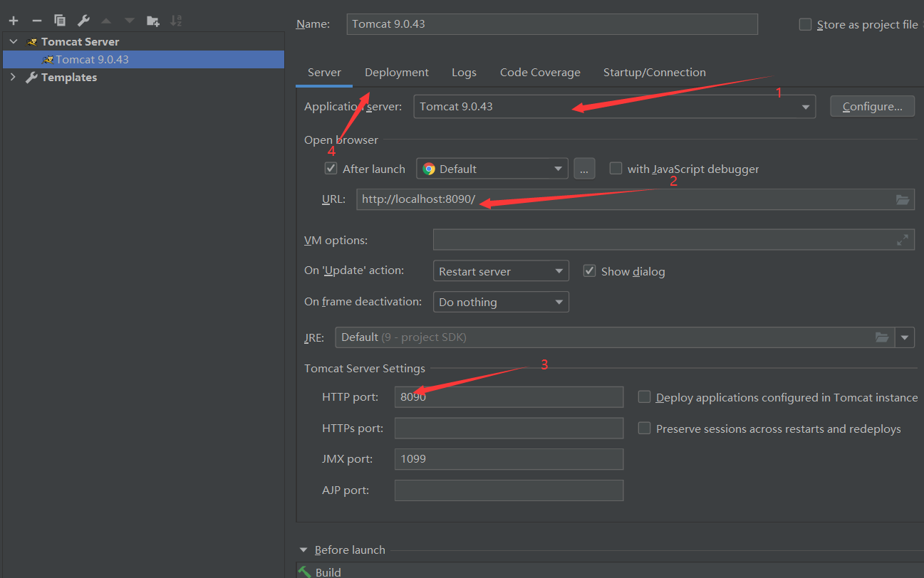Enable with JavaScript debugger checkbox
This screenshot has width=924, height=578.
tap(616, 169)
